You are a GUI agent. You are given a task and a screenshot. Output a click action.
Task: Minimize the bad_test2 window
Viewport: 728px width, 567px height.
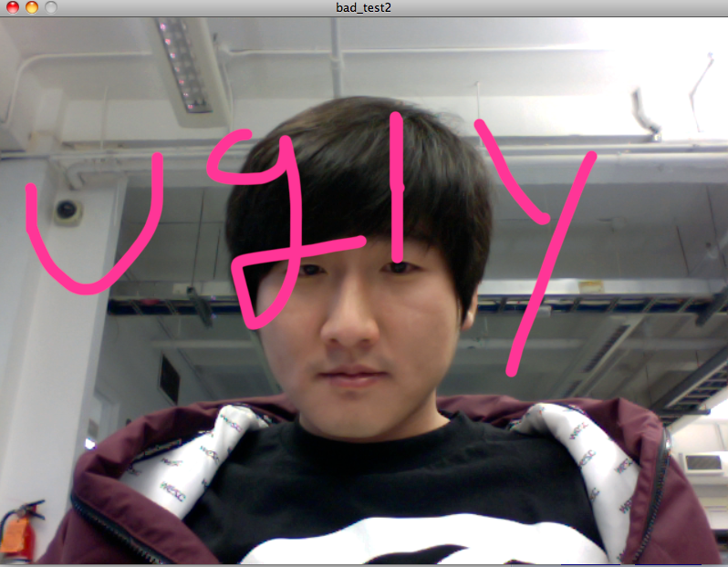(31, 7)
